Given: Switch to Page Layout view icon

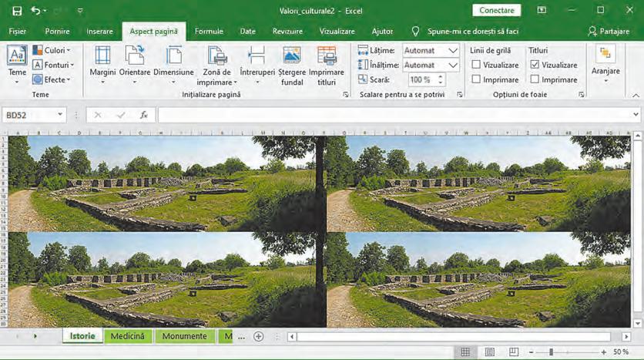Looking at the screenshot, I should [490, 352].
